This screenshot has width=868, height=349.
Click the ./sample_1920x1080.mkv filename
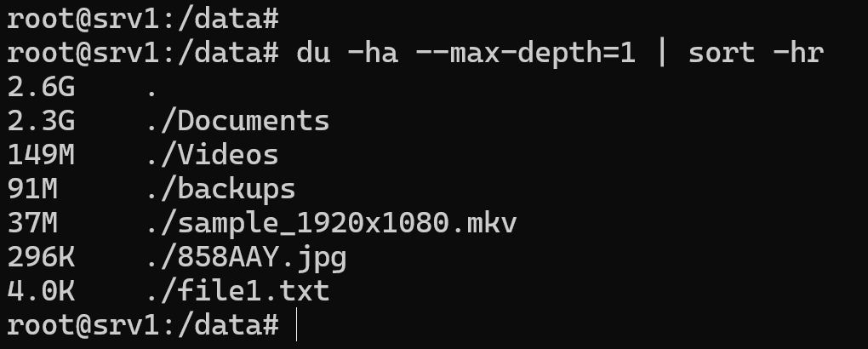pos(329,223)
